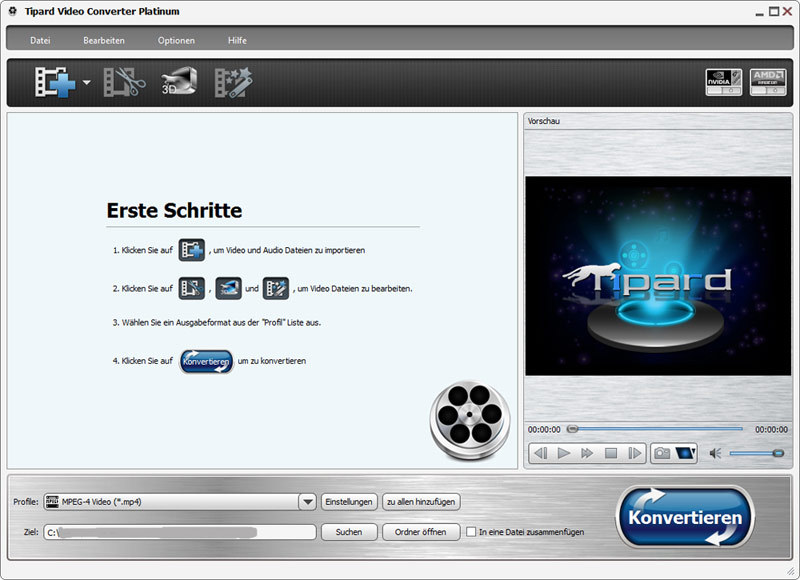Click the 'Erste Schritte' heading

[x=174, y=210]
